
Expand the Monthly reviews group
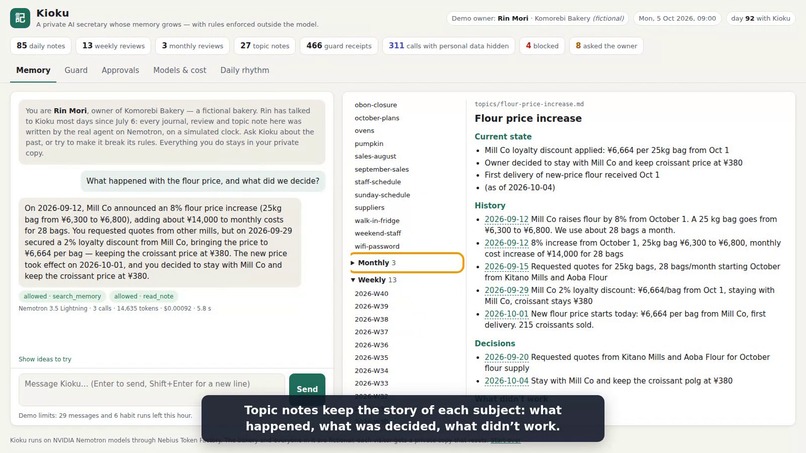407,263
